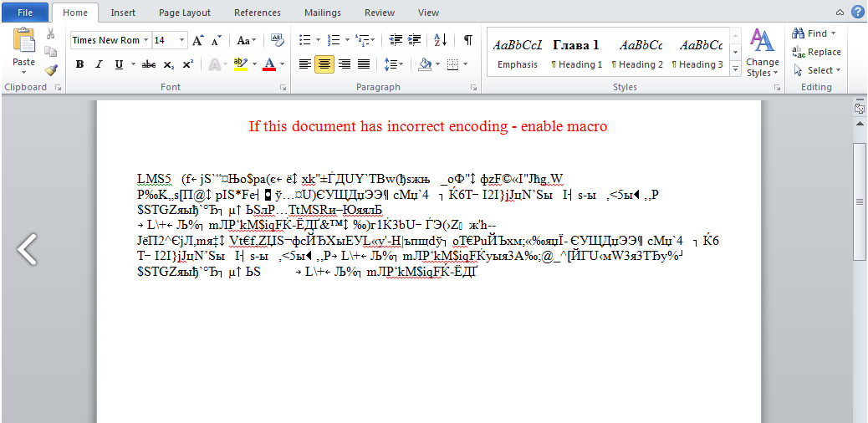The width and height of the screenshot is (868, 423).
Task: Apply the Heading 3 style
Action: click(697, 53)
